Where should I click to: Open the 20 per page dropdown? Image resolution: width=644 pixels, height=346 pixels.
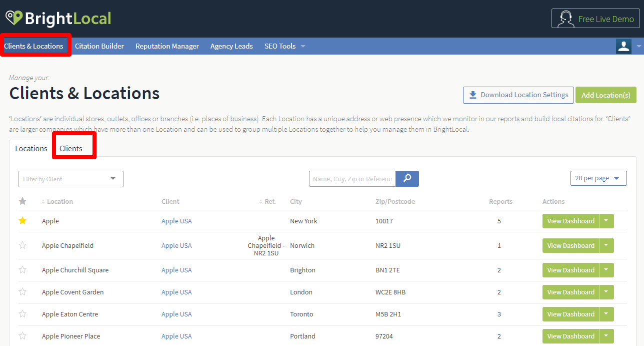point(598,178)
